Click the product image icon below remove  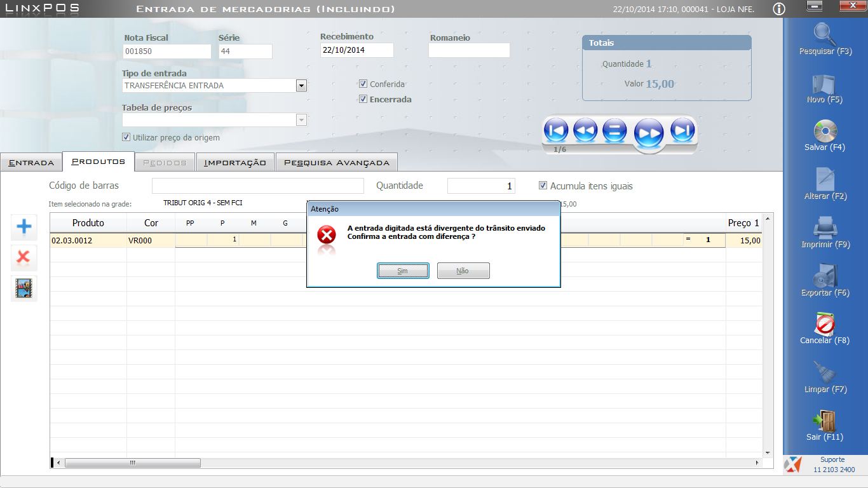click(24, 288)
